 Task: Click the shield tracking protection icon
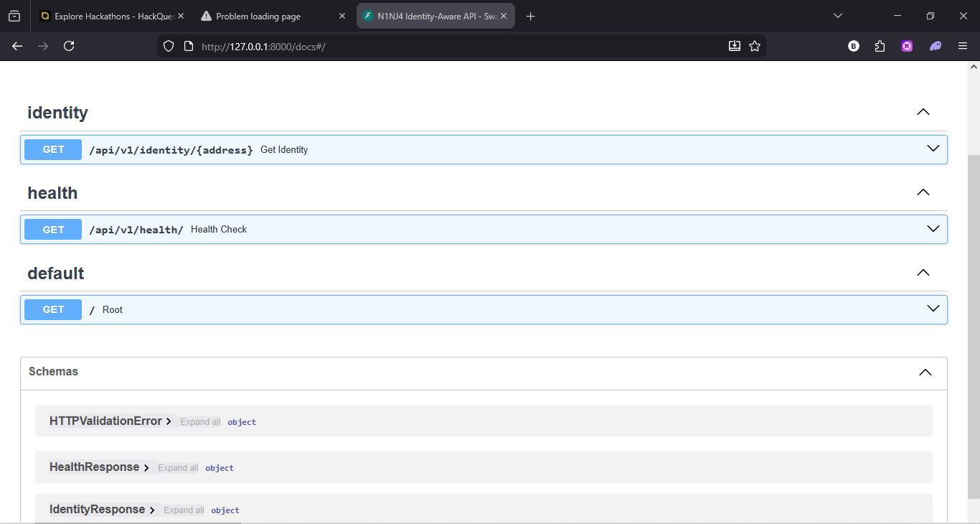coord(169,46)
